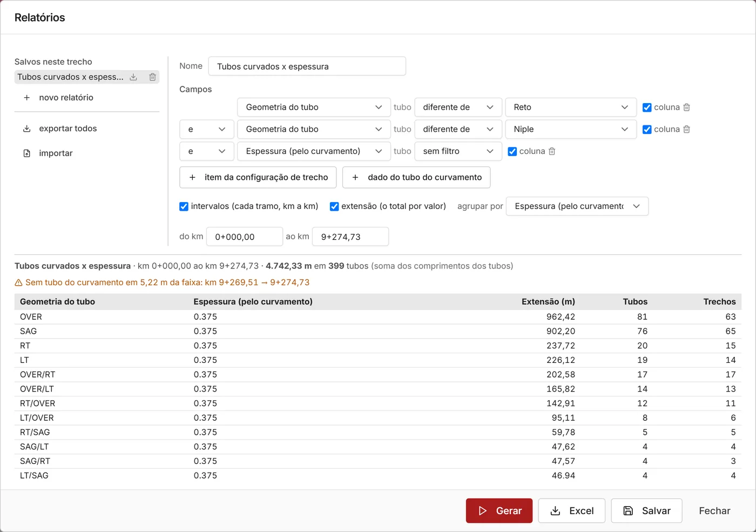This screenshot has height=532, width=756.
Task: Toggle coluna checkbox on the Niple row
Action: click(x=647, y=130)
